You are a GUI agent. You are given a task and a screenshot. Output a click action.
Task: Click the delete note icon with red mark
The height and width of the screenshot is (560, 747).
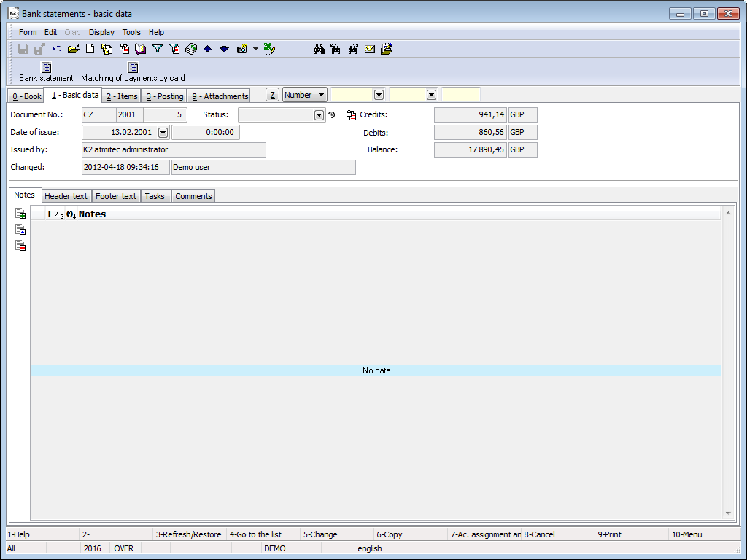(20, 246)
